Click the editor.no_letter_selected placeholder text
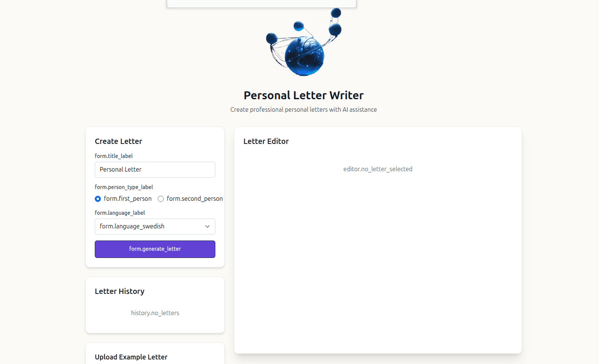599x364 pixels. [x=378, y=169]
